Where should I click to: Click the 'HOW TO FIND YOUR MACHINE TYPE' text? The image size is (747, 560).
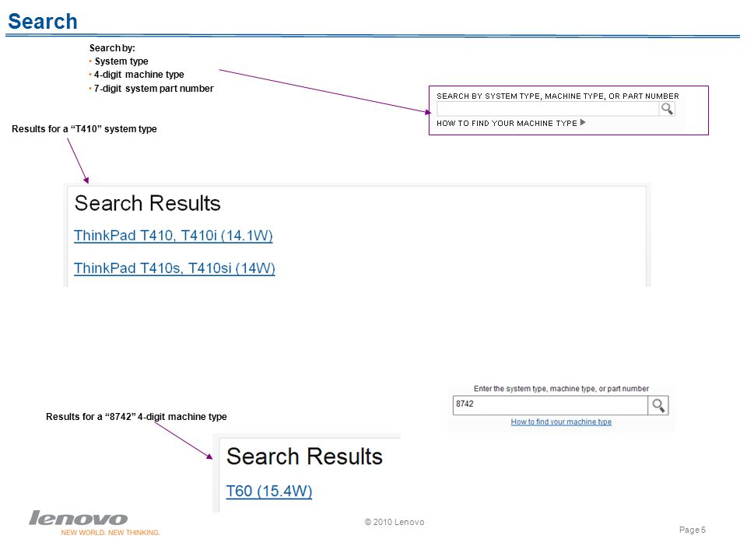[507, 124]
